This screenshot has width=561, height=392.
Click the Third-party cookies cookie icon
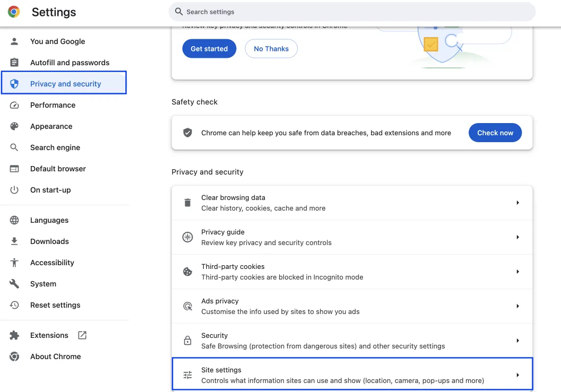tap(187, 271)
